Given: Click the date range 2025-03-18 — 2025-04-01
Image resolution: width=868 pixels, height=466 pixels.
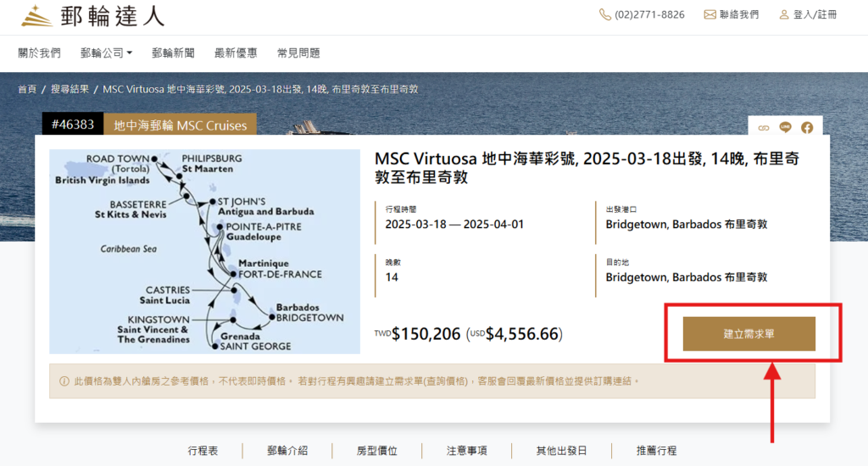Looking at the screenshot, I should coord(454,225).
